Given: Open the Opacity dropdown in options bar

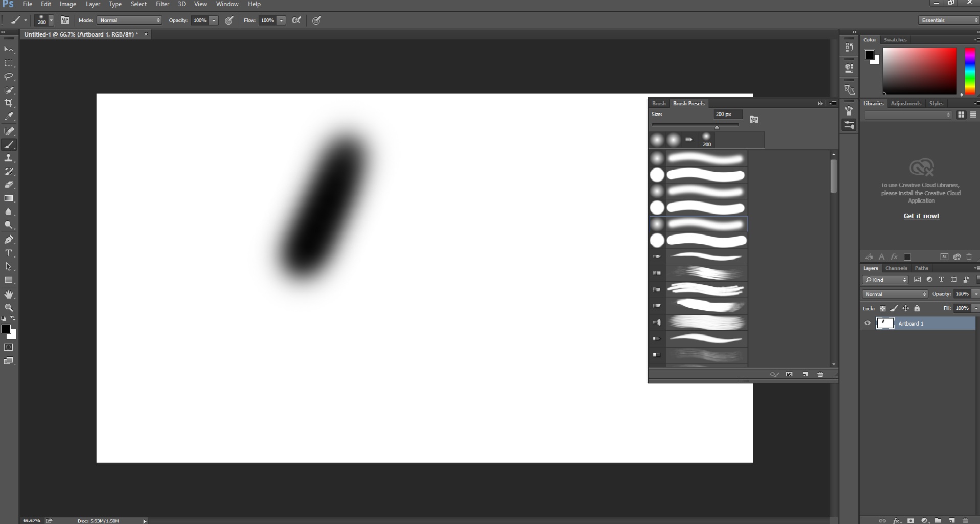Looking at the screenshot, I should coord(214,20).
